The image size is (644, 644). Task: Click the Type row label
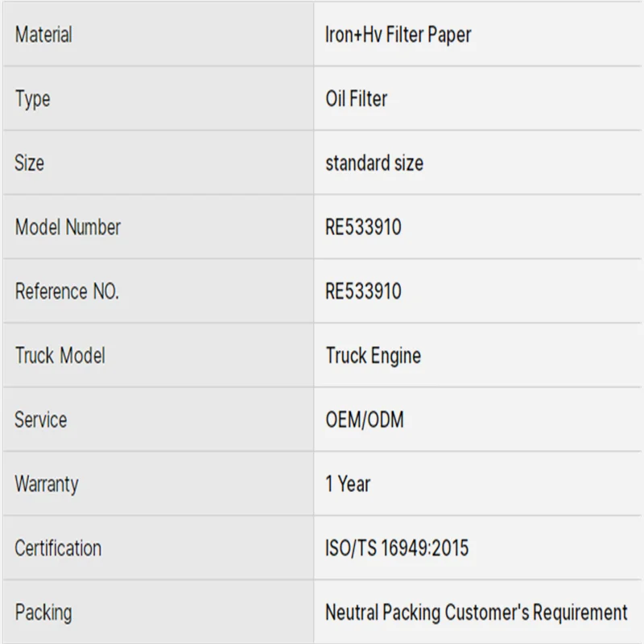coord(32,99)
